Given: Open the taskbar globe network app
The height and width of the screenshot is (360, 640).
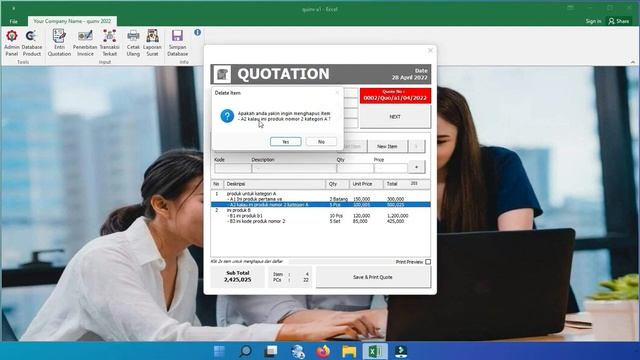Looking at the screenshot, I should [298, 351].
